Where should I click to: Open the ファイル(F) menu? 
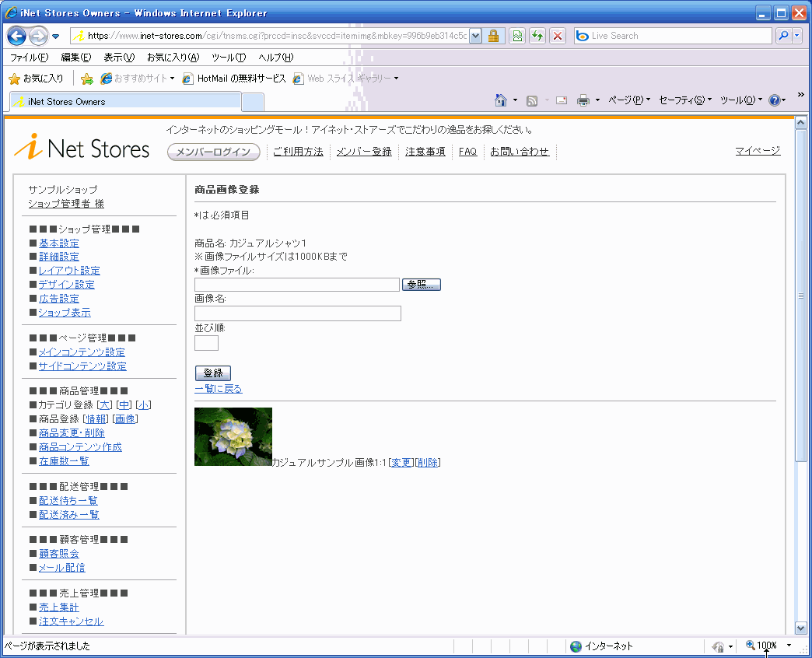coord(29,58)
